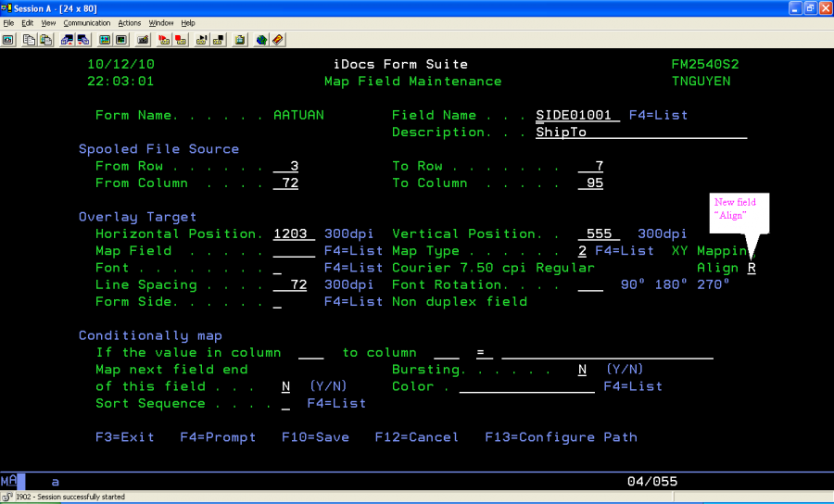Start macro recording from the toolbar
The width and height of the screenshot is (834, 504).
point(164,40)
